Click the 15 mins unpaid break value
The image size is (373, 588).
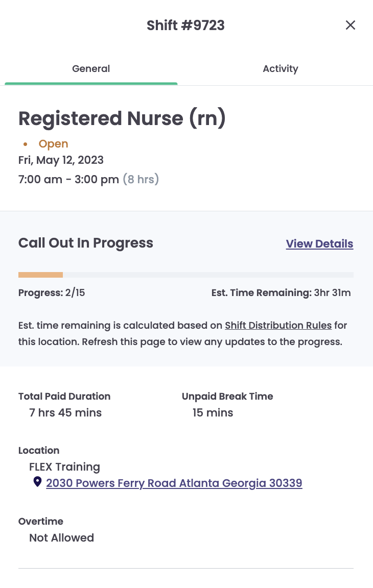click(213, 412)
